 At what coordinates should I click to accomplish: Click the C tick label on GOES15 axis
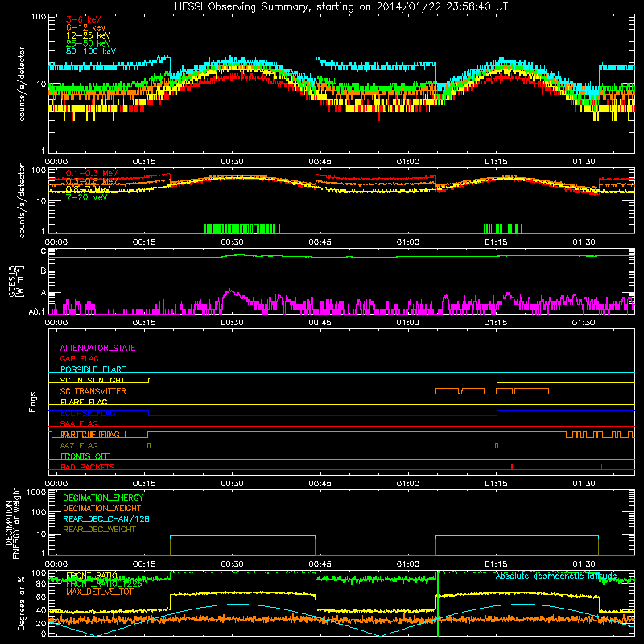(x=43, y=251)
